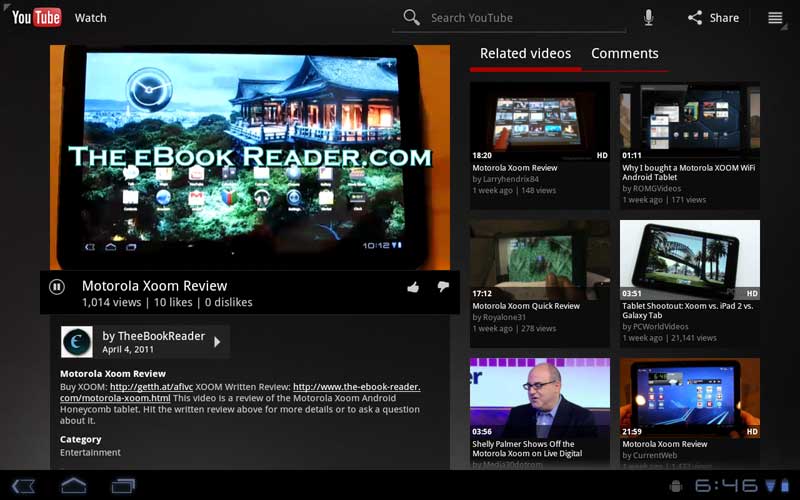Open the overflow menu icon
The image size is (800, 500).
tap(775, 18)
